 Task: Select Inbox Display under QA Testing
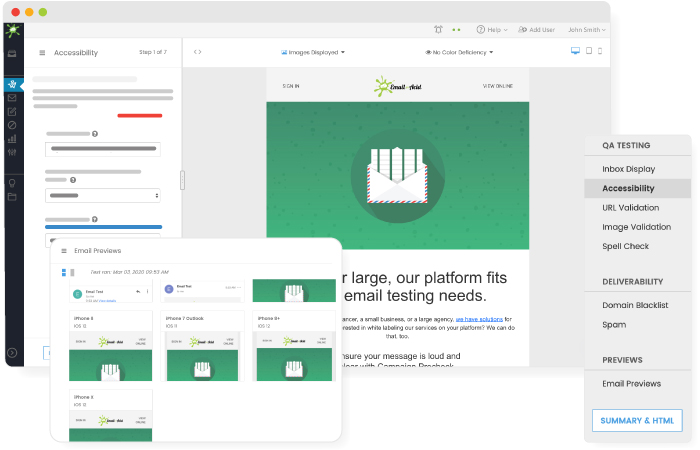pyautogui.click(x=629, y=169)
